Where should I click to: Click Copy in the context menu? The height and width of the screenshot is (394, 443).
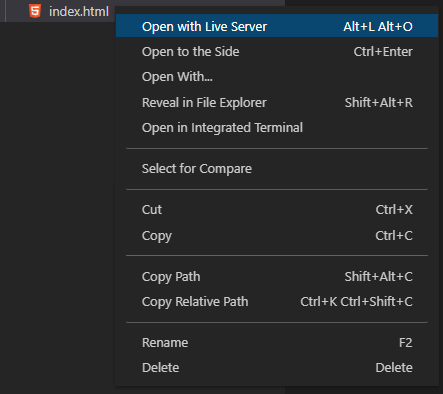[x=277, y=235]
